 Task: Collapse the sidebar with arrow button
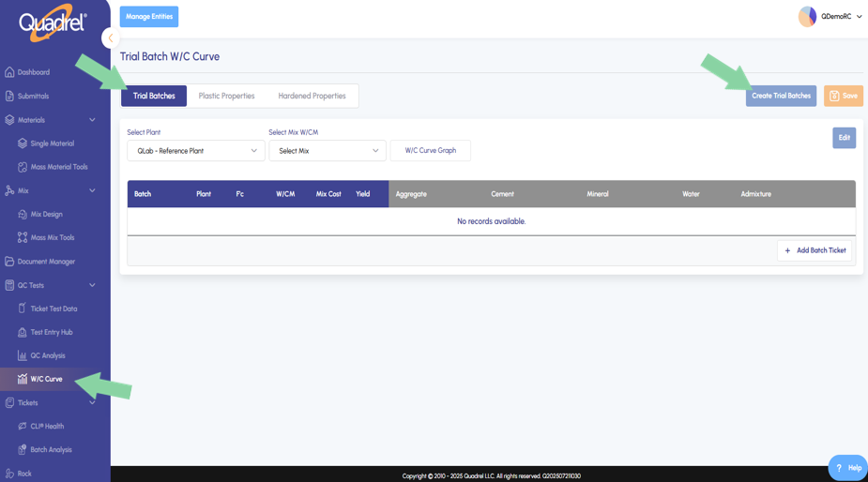click(x=110, y=38)
